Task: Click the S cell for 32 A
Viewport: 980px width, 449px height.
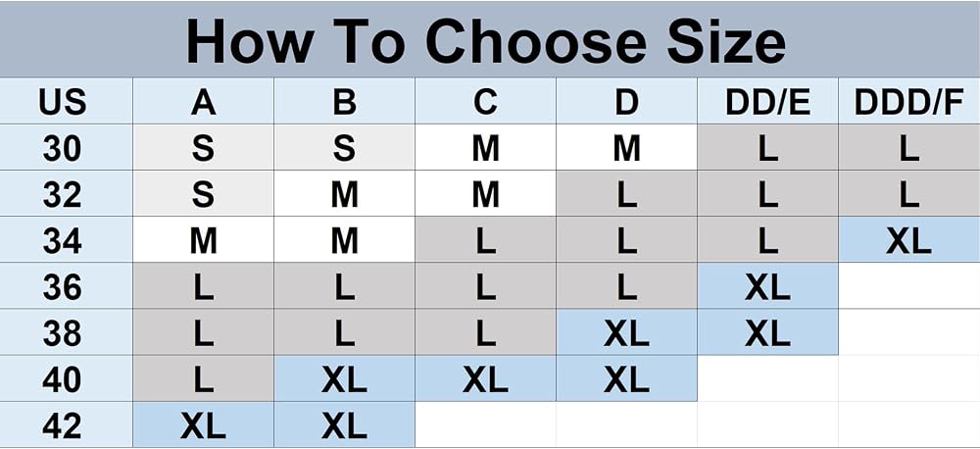Action: tap(203, 194)
